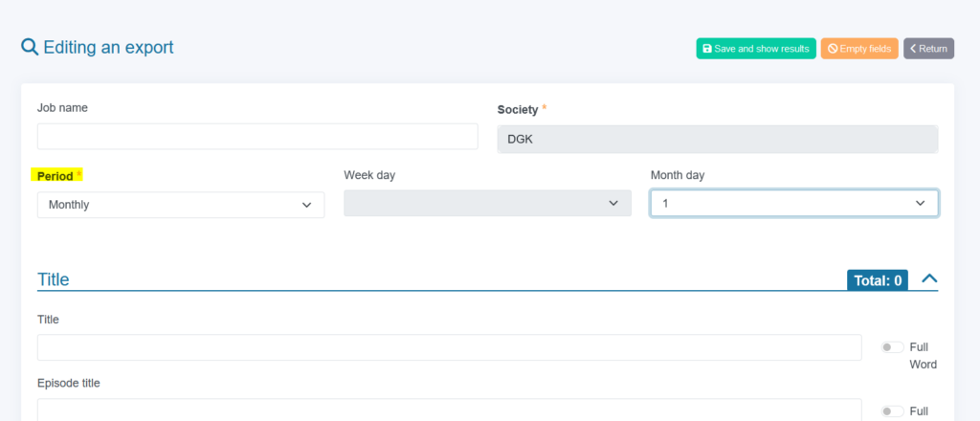Image resolution: width=980 pixels, height=421 pixels.
Task: Click the ban icon on Empty fields
Action: tap(833, 49)
